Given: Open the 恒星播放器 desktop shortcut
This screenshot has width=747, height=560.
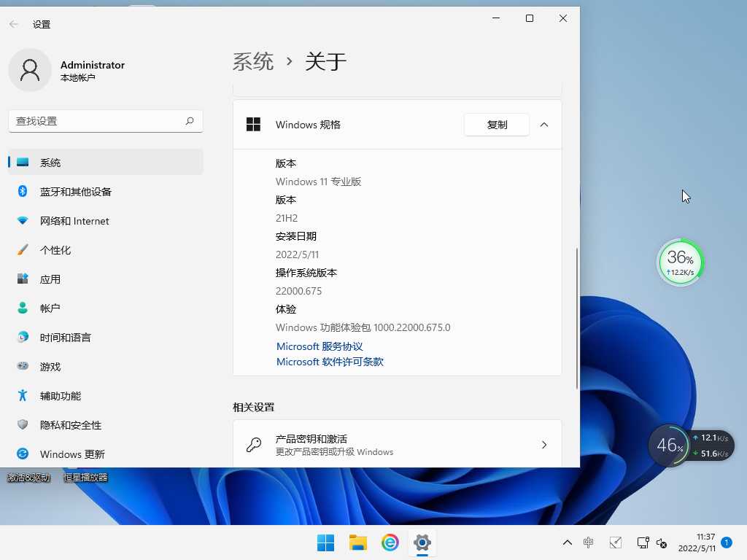Looking at the screenshot, I should 86,477.
